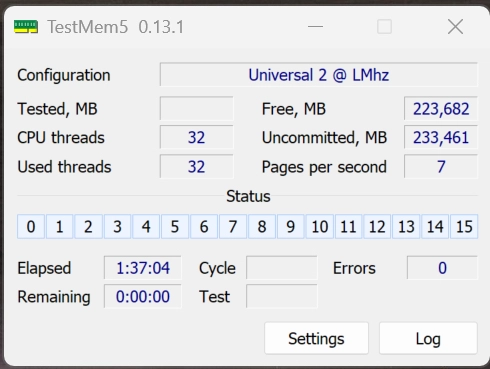Click Pages per second value 7
This screenshot has width=490, height=369.
[x=441, y=166]
